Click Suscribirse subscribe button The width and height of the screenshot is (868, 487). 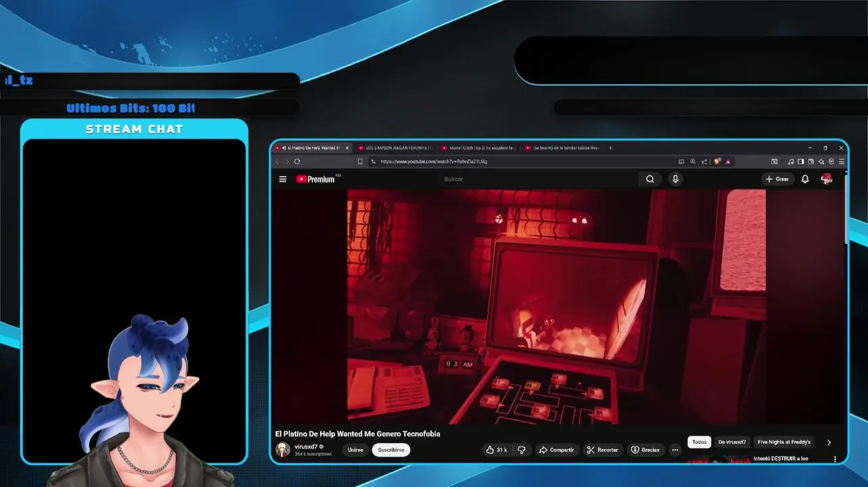[x=391, y=450]
